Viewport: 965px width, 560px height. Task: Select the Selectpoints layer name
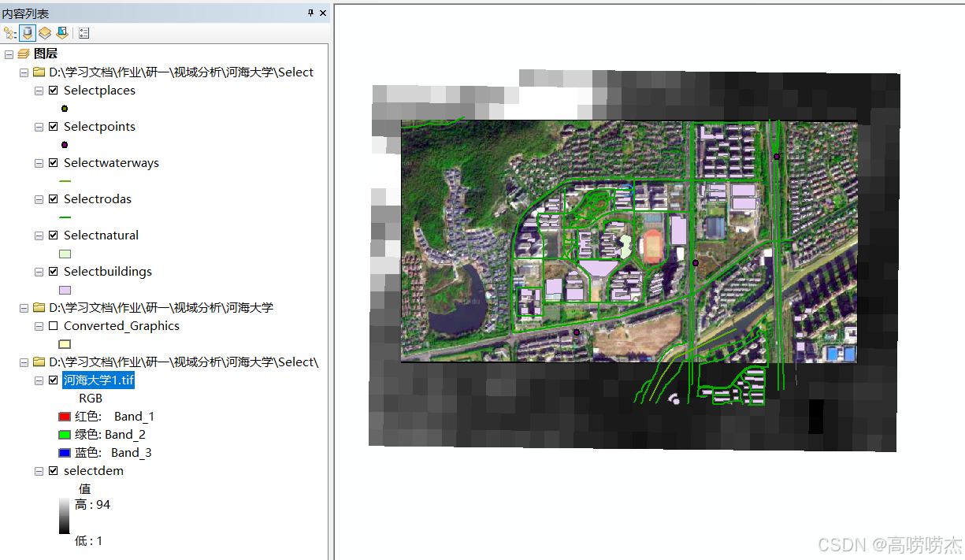pyautogui.click(x=99, y=127)
